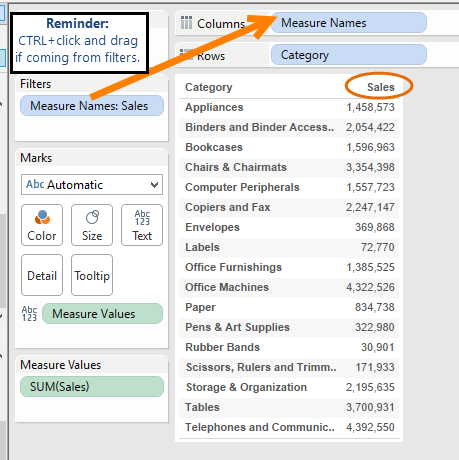Click the 1,458,573 sales value
459x460 pixels.
pos(370,107)
